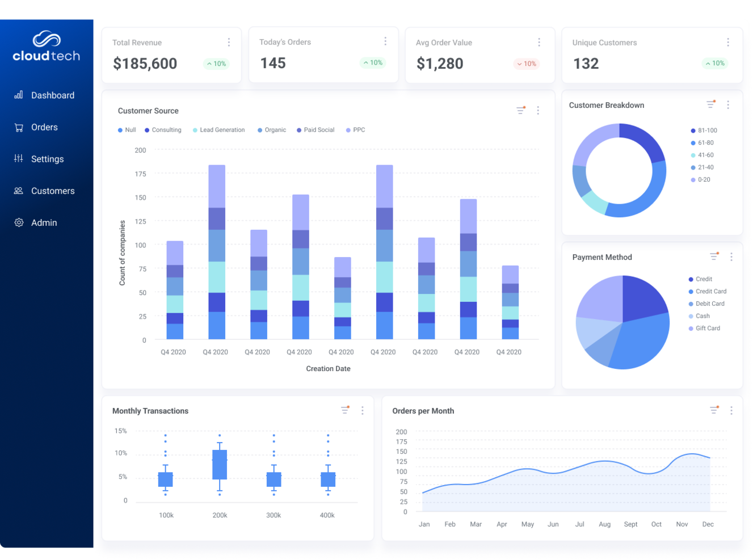The image size is (753, 560).
Task: Click the Settings sliders icon
Action: (x=18, y=159)
